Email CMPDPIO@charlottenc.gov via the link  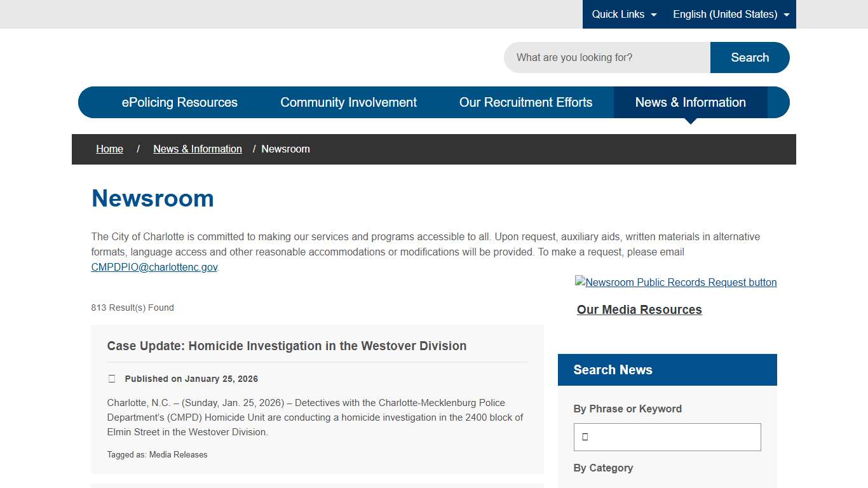154,267
